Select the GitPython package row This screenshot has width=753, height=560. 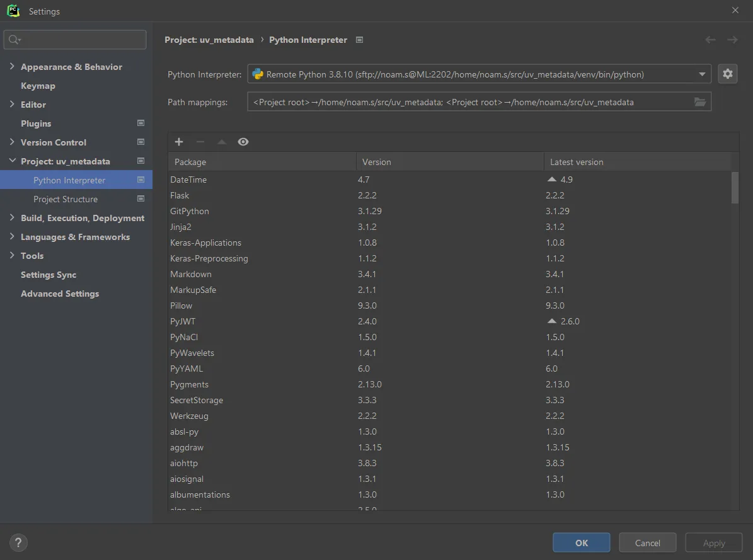tap(449, 211)
